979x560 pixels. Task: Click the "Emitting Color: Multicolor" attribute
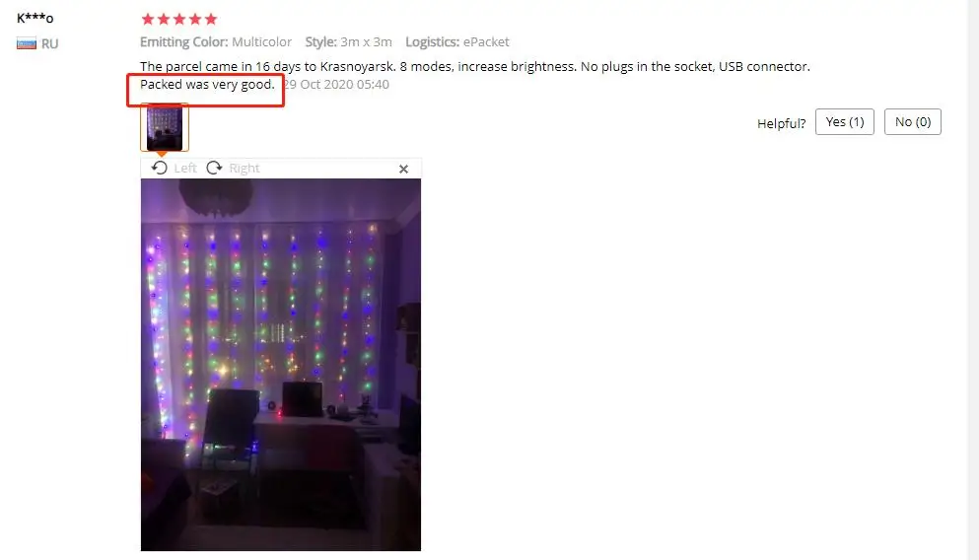215,41
